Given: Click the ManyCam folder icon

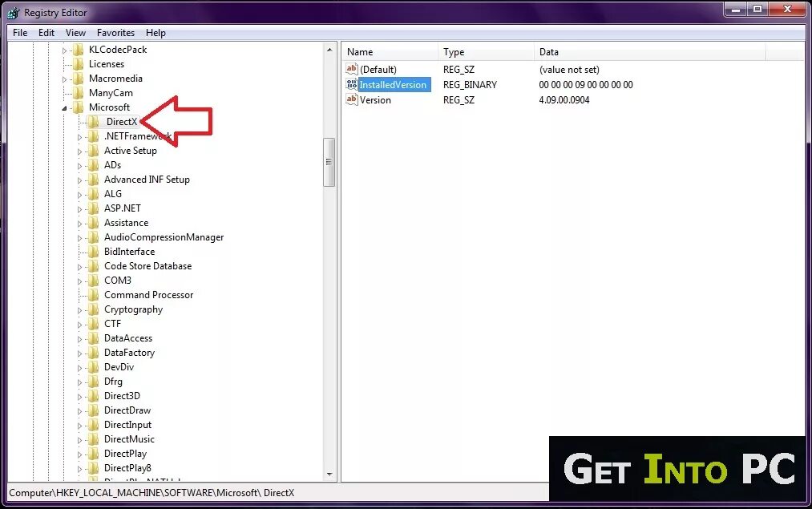Looking at the screenshot, I should click(x=79, y=93).
